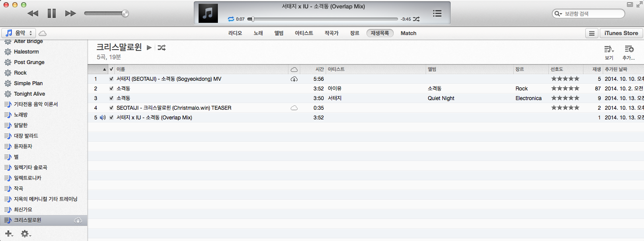The image size is (644, 241).
Task: Select the Alter Bridge smart playlist
Action: tap(28, 41)
